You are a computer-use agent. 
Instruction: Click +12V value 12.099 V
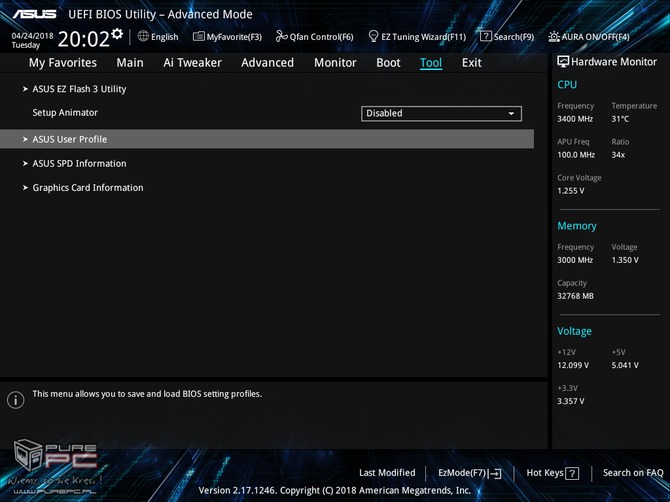pos(573,365)
